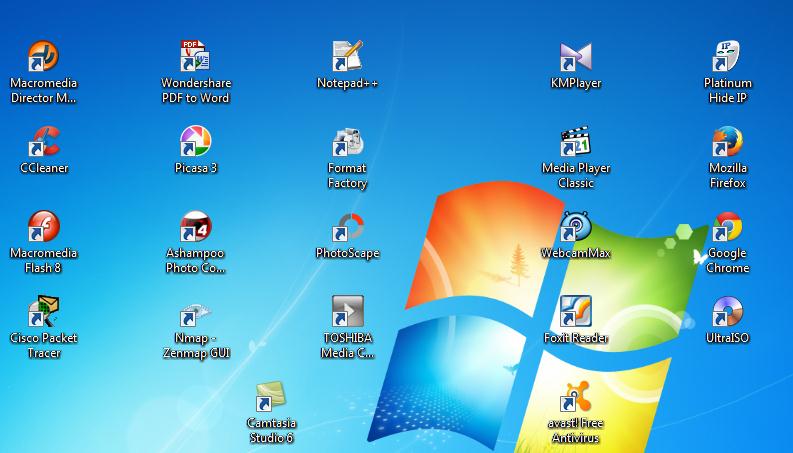Click the Google Chrome icon

click(727, 225)
